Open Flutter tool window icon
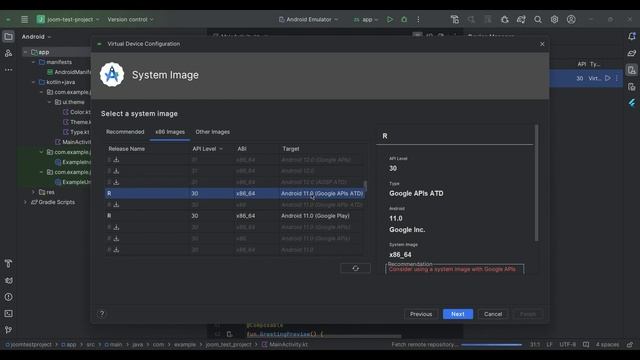This screenshot has width=640, height=360. tap(632, 103)
